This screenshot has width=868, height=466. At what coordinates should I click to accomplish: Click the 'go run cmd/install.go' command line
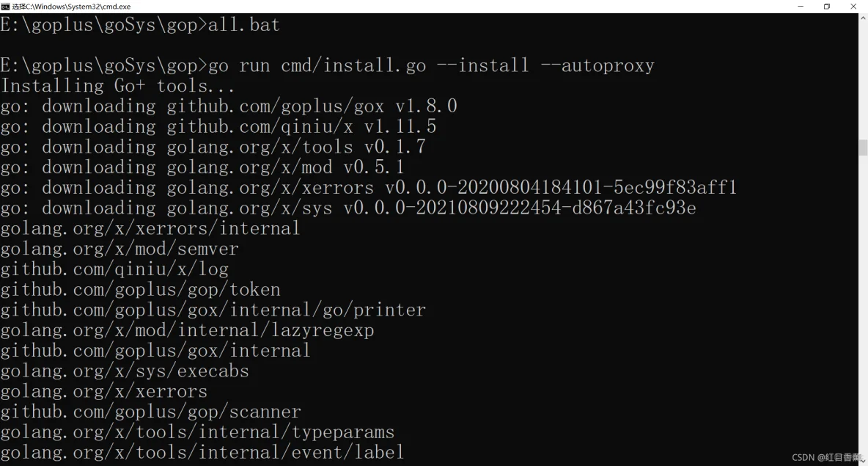[x=327, y=65]
